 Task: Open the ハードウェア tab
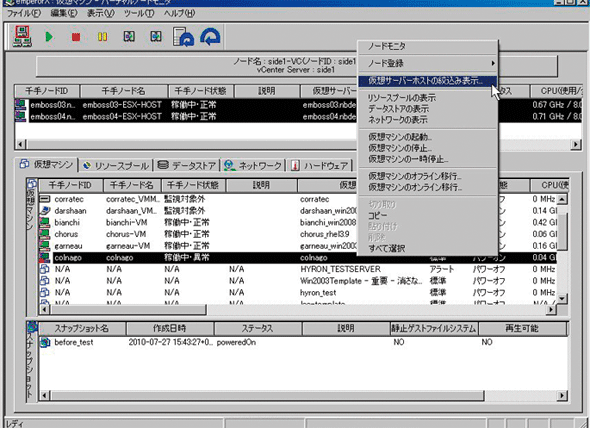pyautogui.click(x=321, y=166)
